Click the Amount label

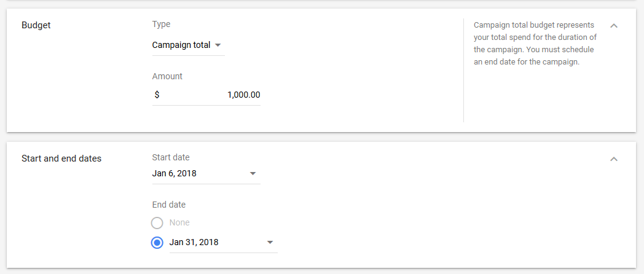167,76
